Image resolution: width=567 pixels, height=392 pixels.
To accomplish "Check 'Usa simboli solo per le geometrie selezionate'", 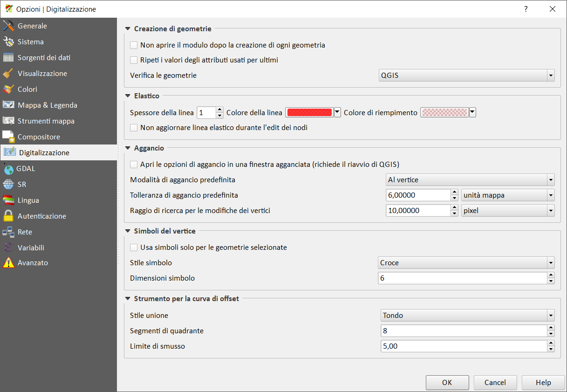I will [x=134, y=248].
